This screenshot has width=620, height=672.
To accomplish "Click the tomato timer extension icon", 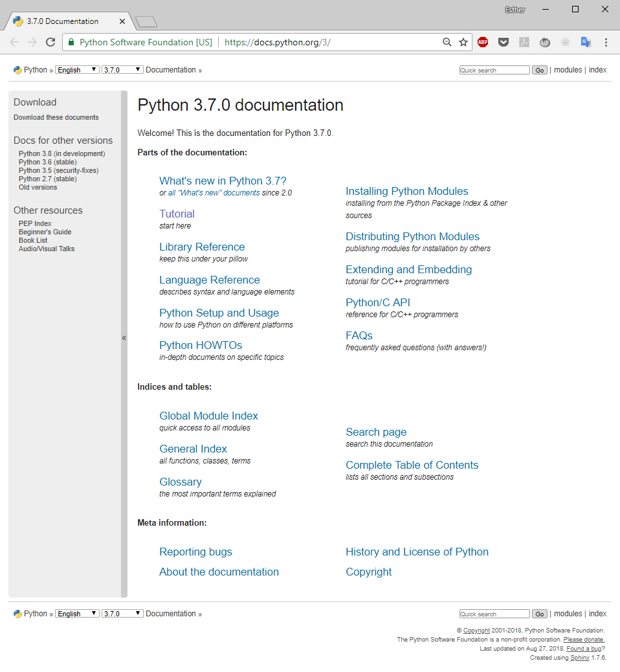I will [544, 42].
